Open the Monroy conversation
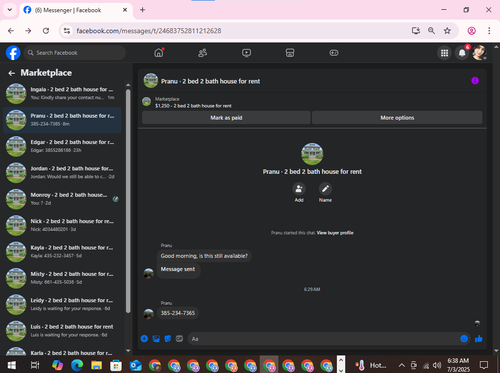The image size is (500, 373). coord(62,199)
